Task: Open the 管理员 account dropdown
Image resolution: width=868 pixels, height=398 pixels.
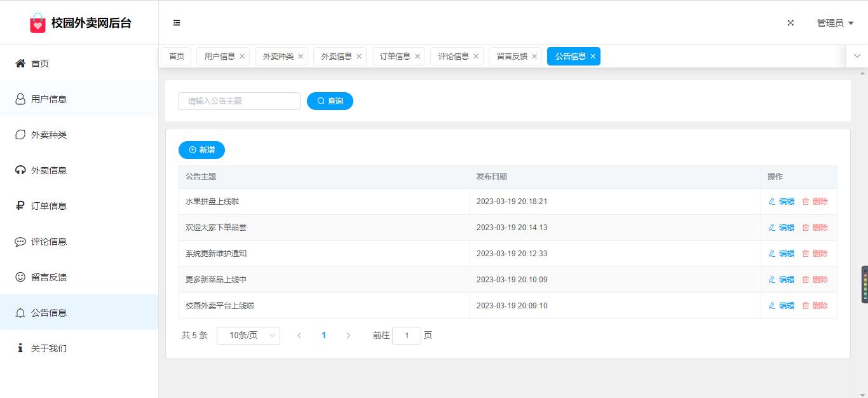Action: 834,23
